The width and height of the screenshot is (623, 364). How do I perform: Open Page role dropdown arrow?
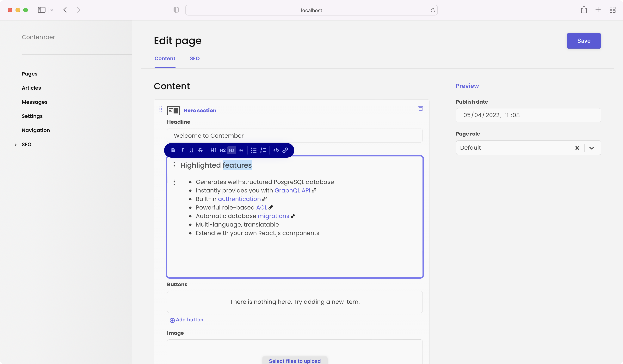591,148
